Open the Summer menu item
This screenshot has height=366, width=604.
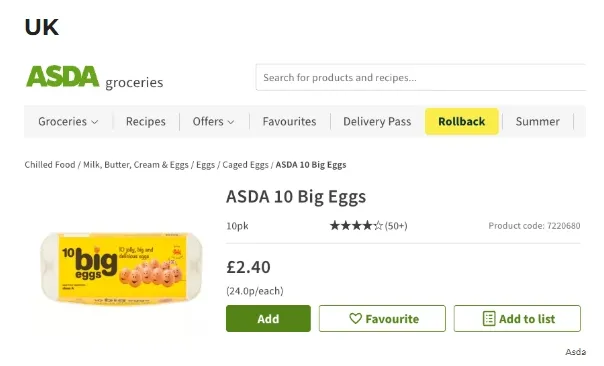pos(537,121)
